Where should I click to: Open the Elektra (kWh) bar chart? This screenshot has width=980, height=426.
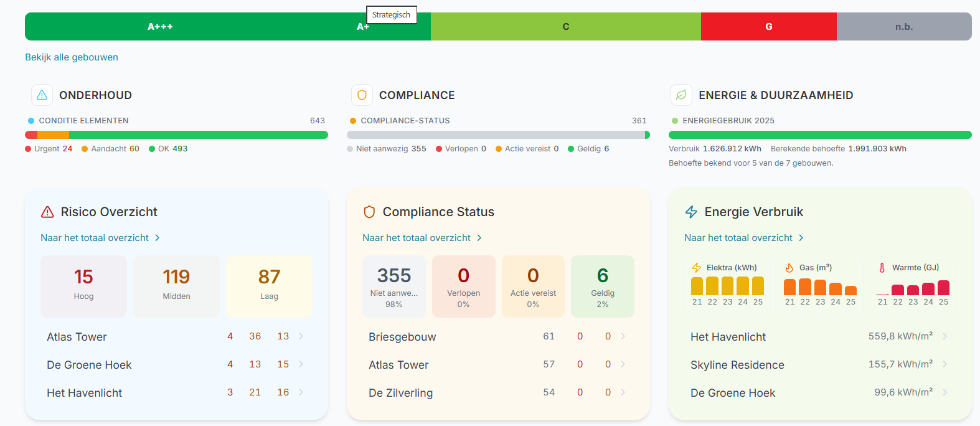click(x=727, y=285)
